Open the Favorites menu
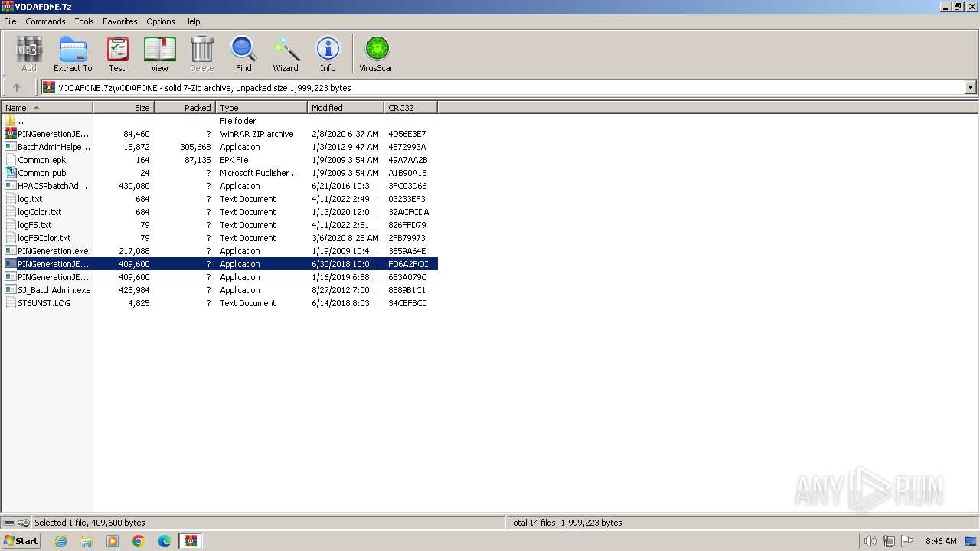Screen dimensions: 980x551 pos(120,21)
